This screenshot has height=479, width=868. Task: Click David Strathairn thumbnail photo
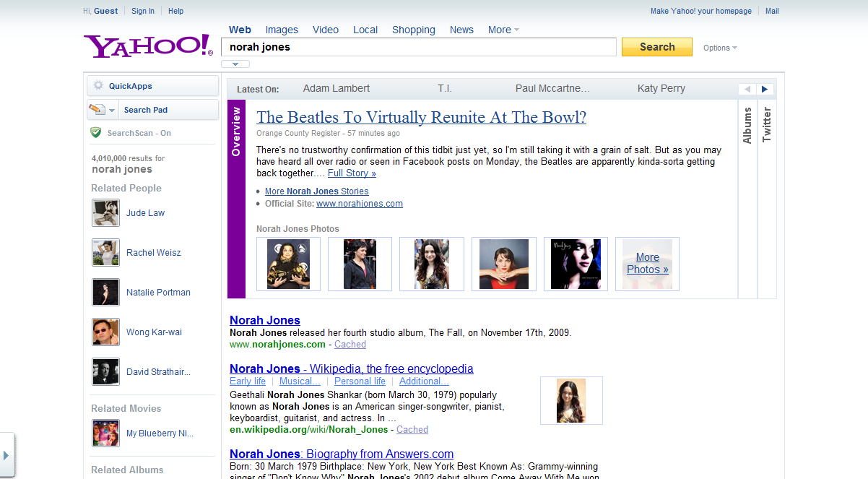(x=106, y=372)
